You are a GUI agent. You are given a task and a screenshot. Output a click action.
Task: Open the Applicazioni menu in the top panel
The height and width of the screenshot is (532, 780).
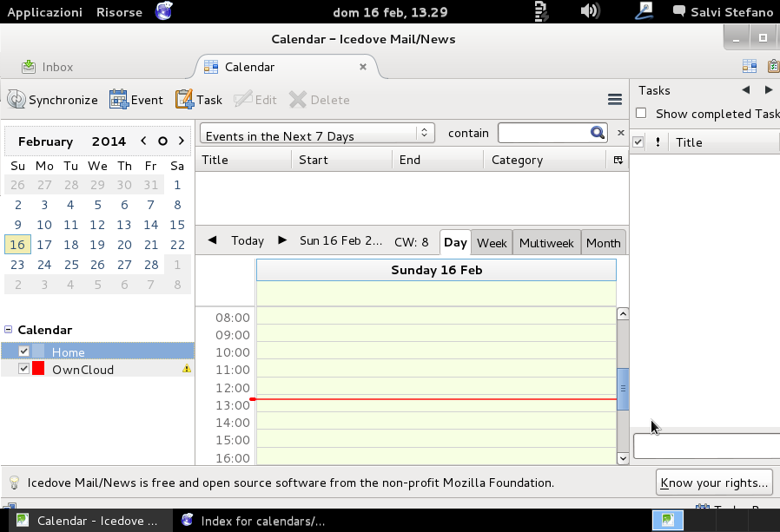click(44, 12)
